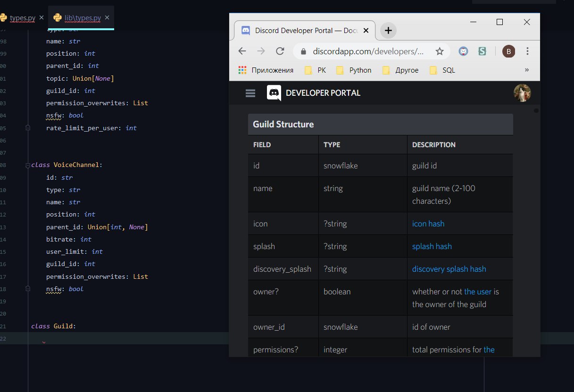The width and height of the screenshot is (574, 392).
Task: Open the Developer Portal hamburger menu
Action: click(x=250, y=93)
